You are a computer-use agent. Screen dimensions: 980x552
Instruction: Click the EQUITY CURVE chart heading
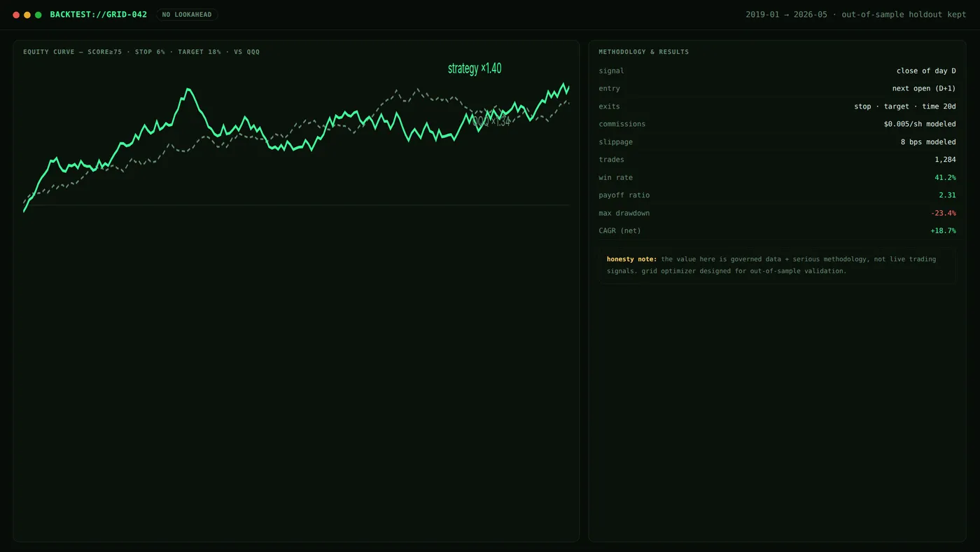click(141, 52)
